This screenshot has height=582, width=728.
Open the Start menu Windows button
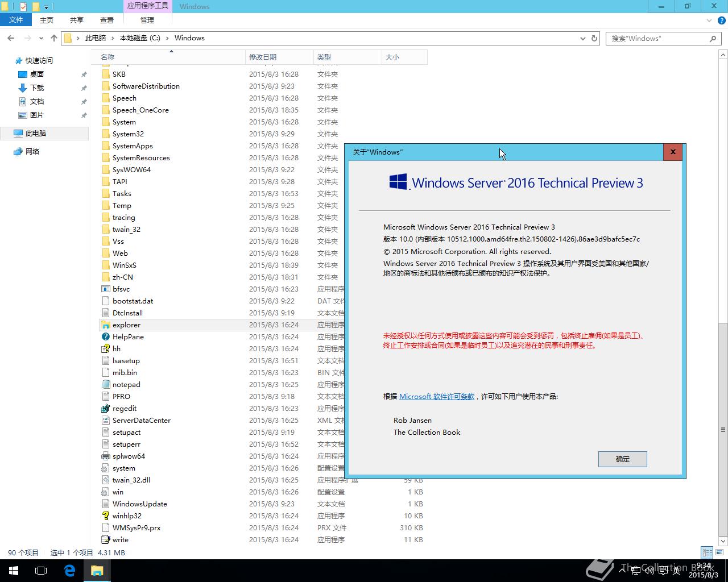(14, 571)
